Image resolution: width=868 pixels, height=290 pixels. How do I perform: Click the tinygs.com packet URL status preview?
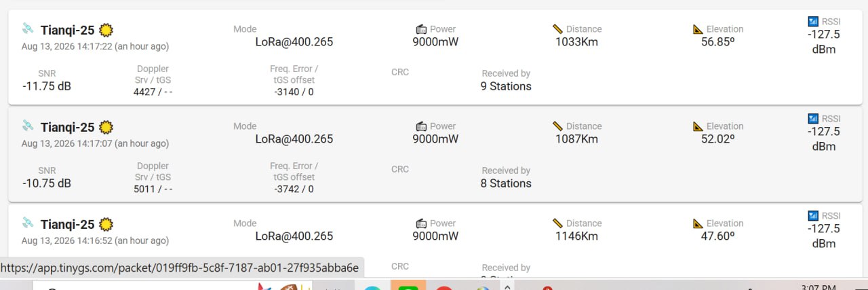coord(182,268)
